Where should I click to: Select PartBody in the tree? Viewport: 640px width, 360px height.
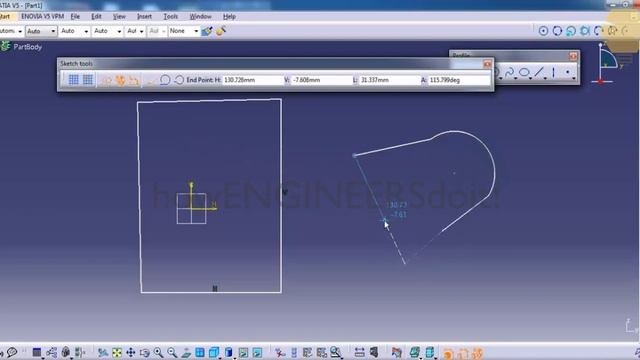click(x=27, y=47)
